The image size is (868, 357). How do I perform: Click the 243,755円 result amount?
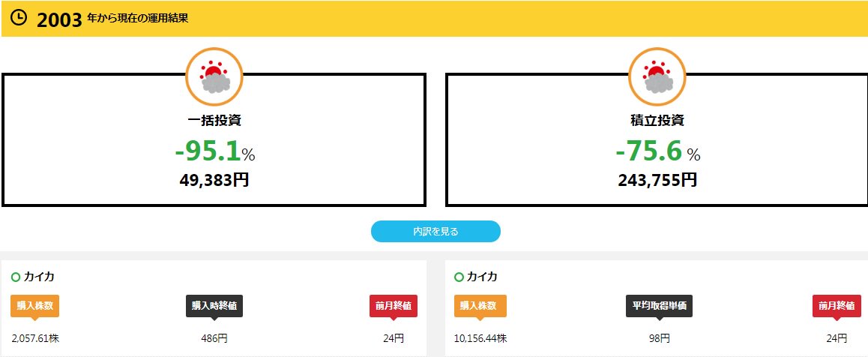coord(657,180)
